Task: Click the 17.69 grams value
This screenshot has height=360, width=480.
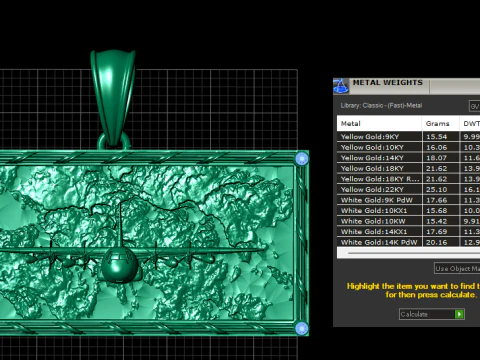Action: click(x=436, y=232)
